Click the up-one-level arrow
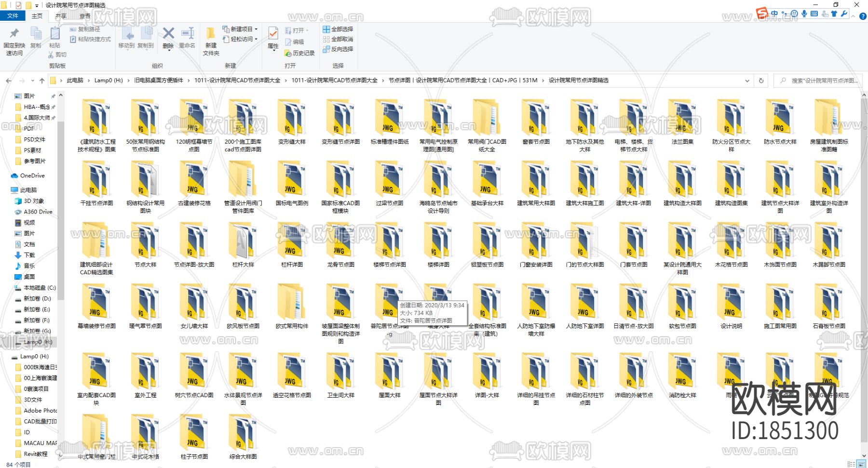Image resolution: width=868 pixels, height=468 pixels. 42,80
